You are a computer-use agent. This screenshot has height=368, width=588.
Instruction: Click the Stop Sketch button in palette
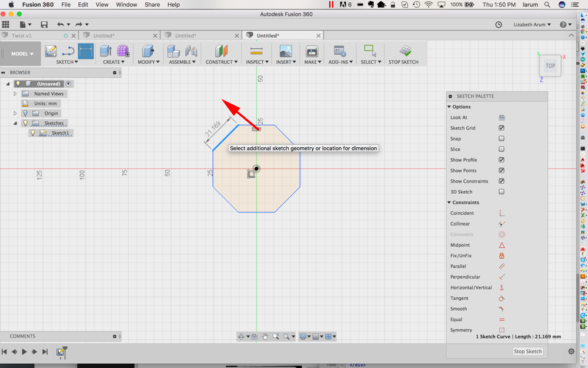click(527, 352)
